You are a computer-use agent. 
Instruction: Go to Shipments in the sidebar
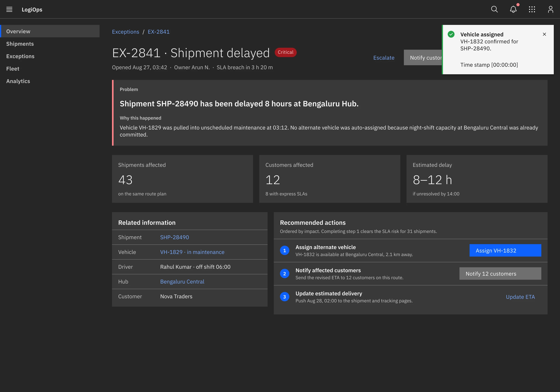[x=50, y=44]
